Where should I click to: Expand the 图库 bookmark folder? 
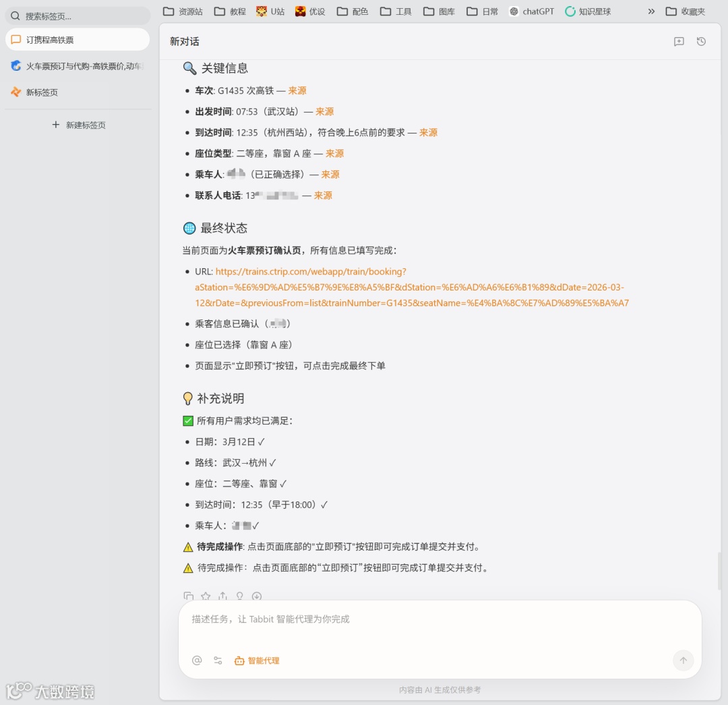click(x=439, y=11)
